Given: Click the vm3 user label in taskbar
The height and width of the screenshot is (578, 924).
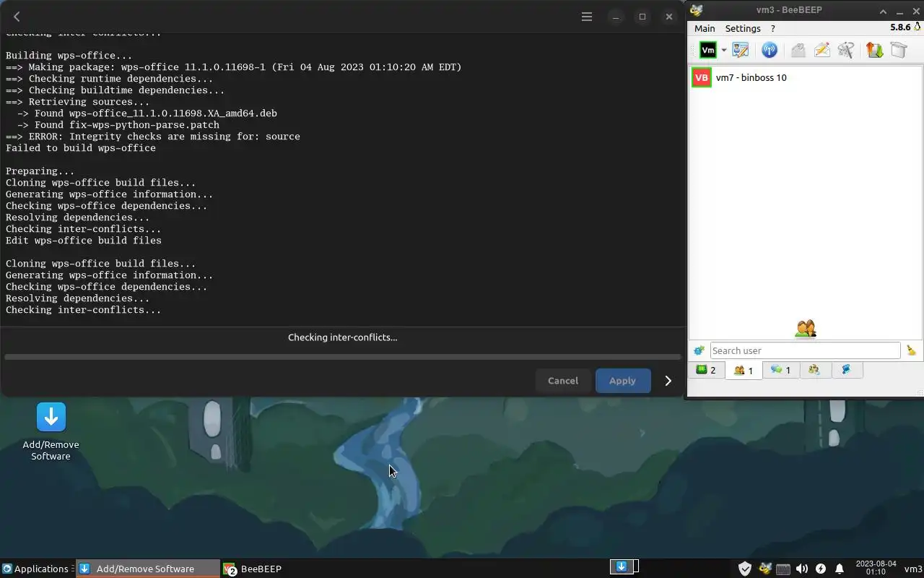Looking at the screenshot, I should click(913, 569).
